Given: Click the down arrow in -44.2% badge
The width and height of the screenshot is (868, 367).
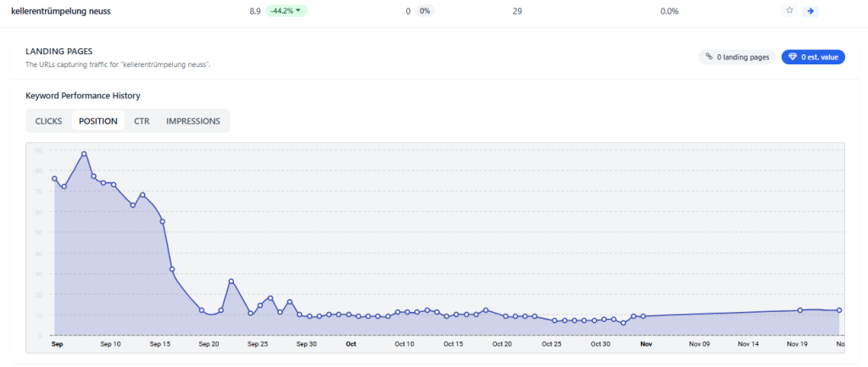Looking at the screenshot, I should [x=298, y=11].
